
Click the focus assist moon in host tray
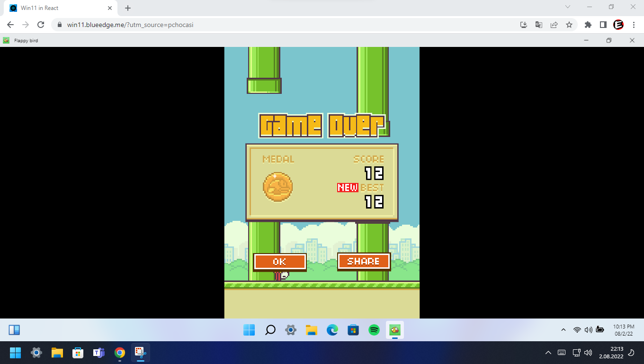tap(631, 353)
